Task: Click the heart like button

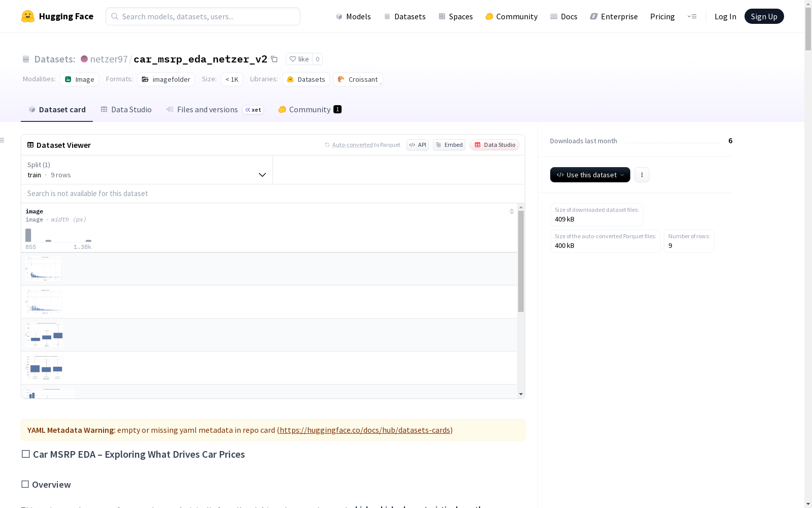Action: coord(299,59)
